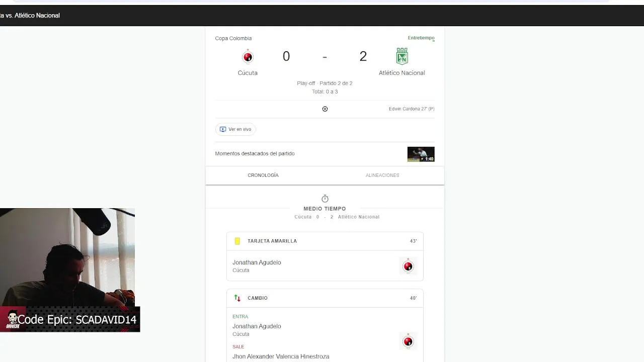
Task: Click Jonathan Agudelo in yellow card entry
Action: tap(257, 262)
